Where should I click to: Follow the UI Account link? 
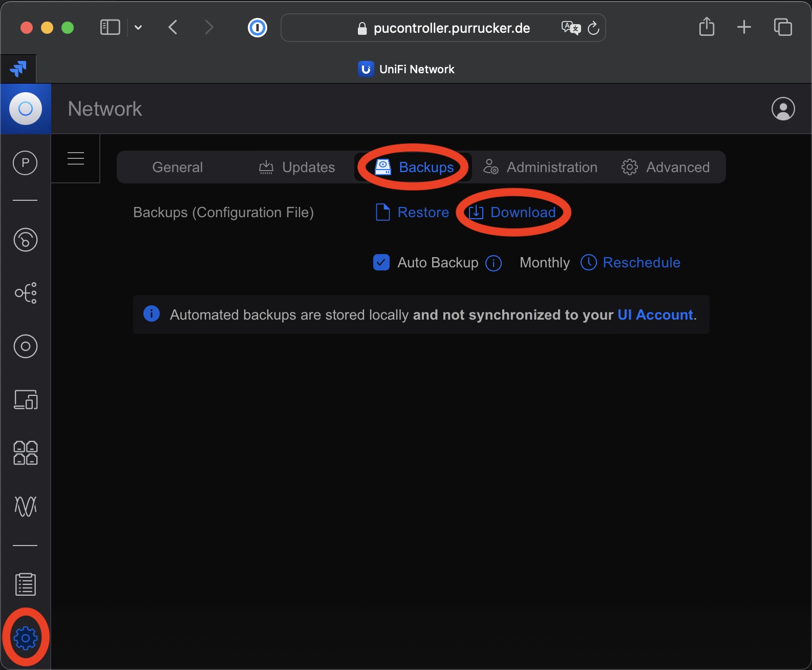tap(655, 315)
